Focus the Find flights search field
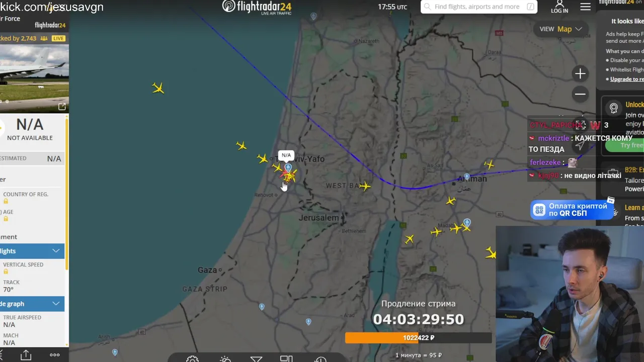This screenshot has height=362, width=644. pos(479,7)
